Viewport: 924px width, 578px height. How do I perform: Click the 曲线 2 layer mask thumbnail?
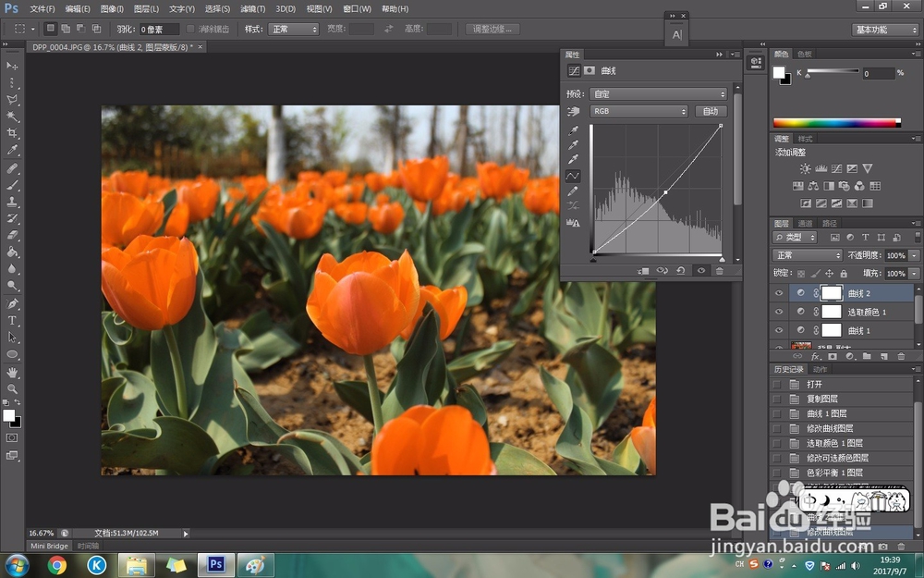tap(832, 293)
